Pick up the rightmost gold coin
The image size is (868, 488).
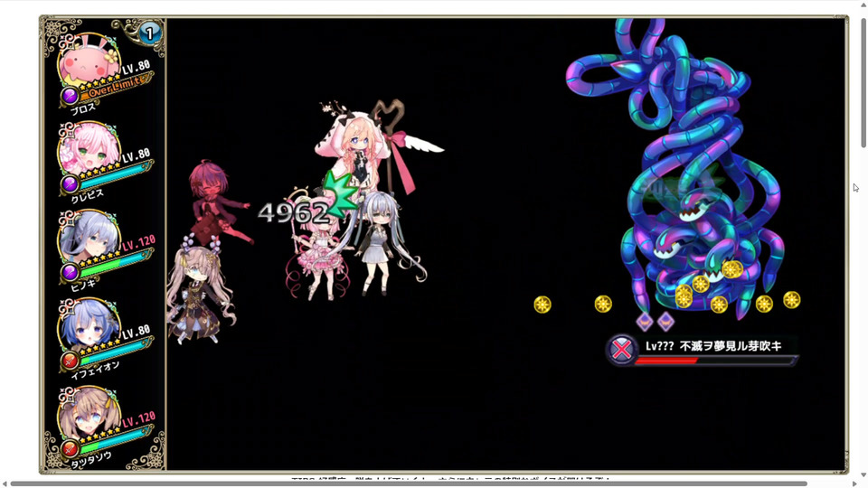pos(792,300)
